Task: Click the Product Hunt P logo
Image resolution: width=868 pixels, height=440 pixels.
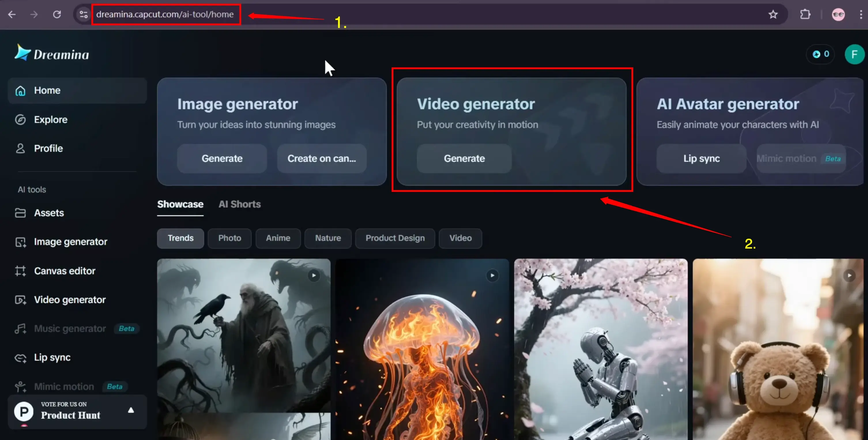Action: [24, 411]
